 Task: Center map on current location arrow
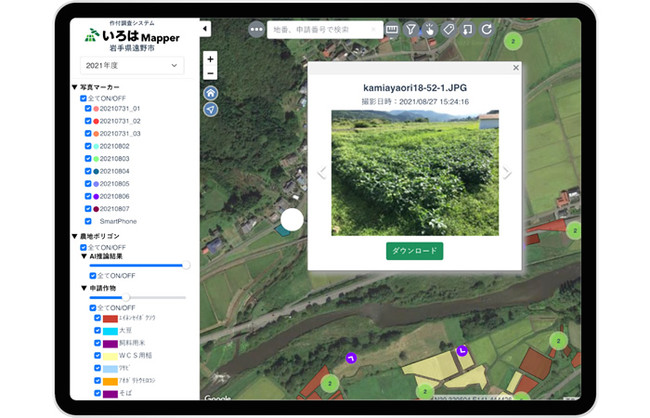coord(211,109)
